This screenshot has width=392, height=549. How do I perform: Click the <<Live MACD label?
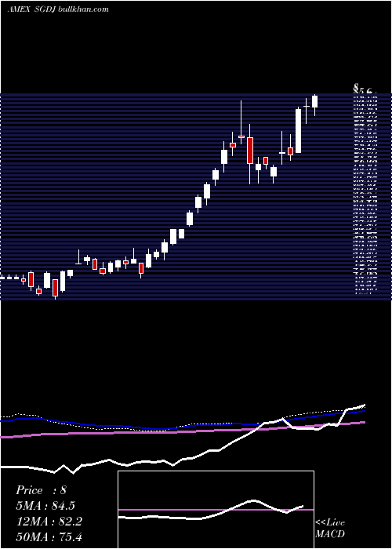pyautogui.click(x=330, y=529)
